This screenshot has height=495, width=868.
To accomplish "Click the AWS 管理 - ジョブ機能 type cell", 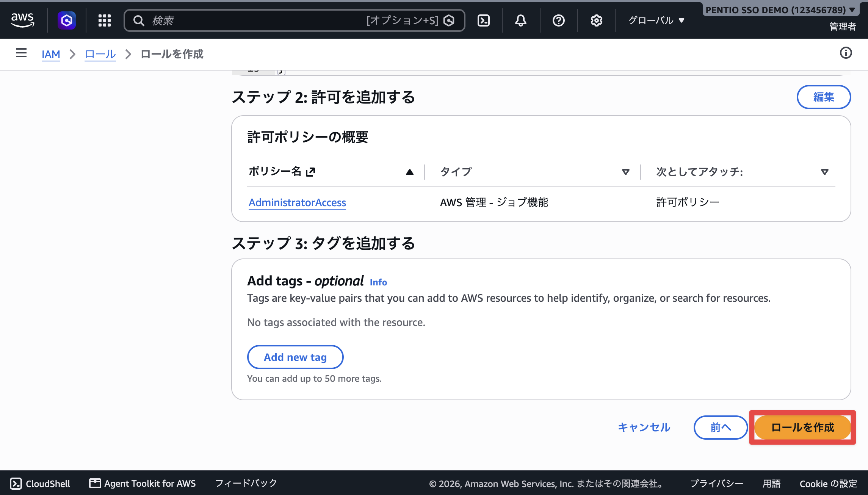I will pos(494,202).
